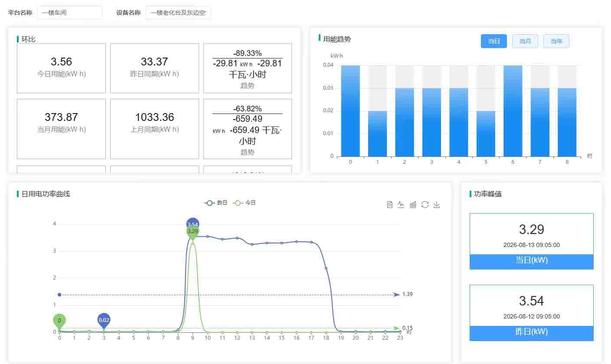This screenshot has height=364, width=611.
Task: Open the 平台名称 selector showing 一楼车间
Action: click(x=70, y=13)
